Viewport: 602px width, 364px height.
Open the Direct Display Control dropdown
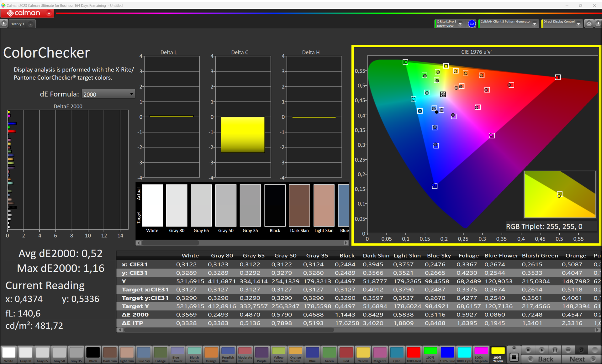coord(578,24)
